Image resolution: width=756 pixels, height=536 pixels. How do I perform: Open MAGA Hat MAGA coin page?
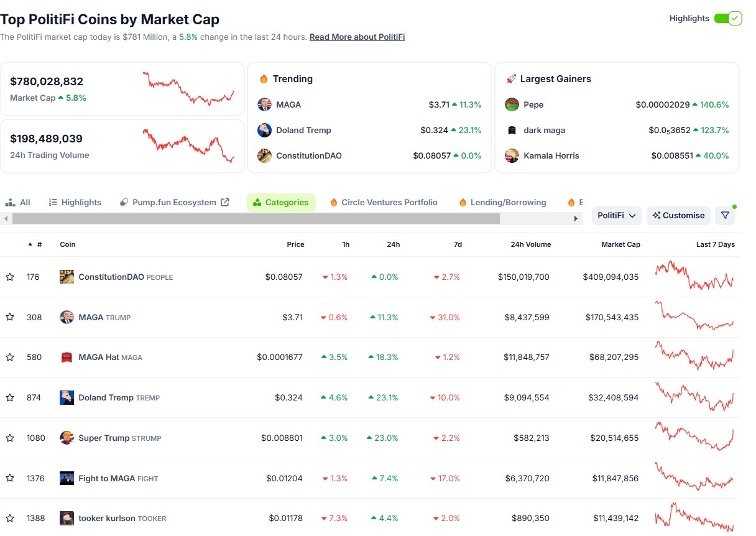tap(110, 357)
